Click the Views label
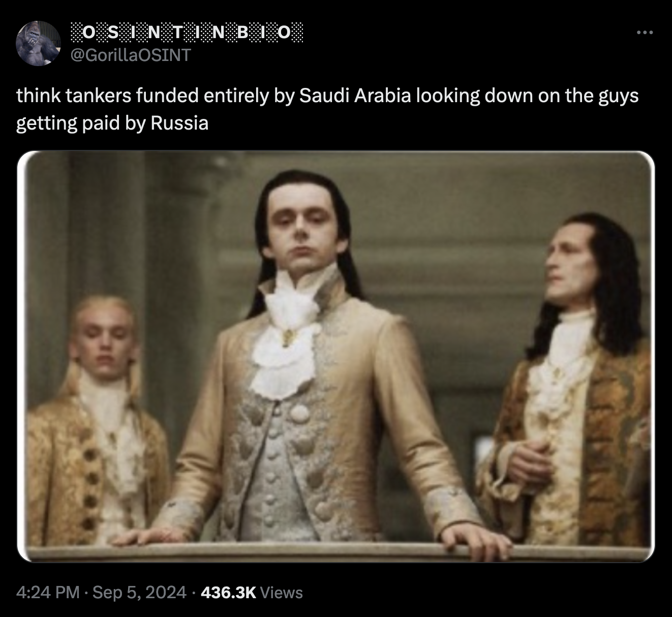 pyautogui.click(x=281, y=593)
